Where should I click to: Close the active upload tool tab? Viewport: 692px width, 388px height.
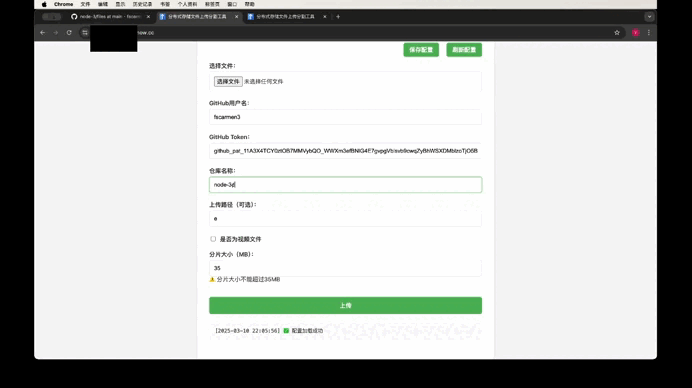pyautogui.click(x=237, y=17)
